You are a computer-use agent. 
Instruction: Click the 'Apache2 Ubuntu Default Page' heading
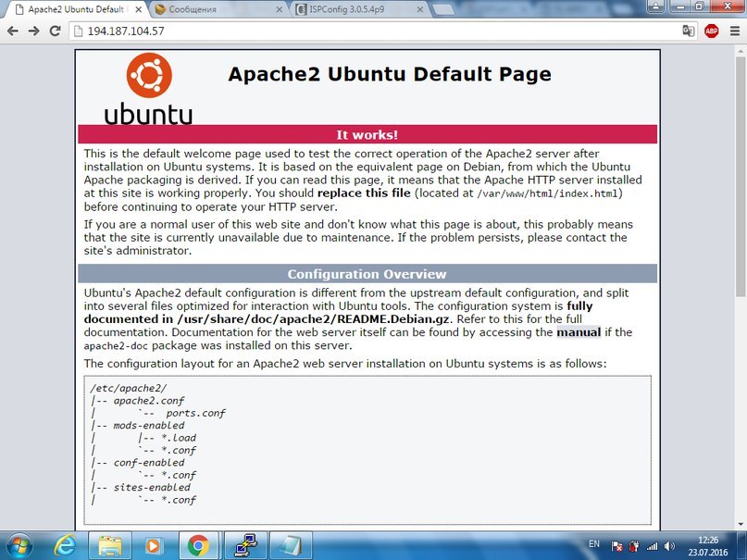(x=390, y=74)
